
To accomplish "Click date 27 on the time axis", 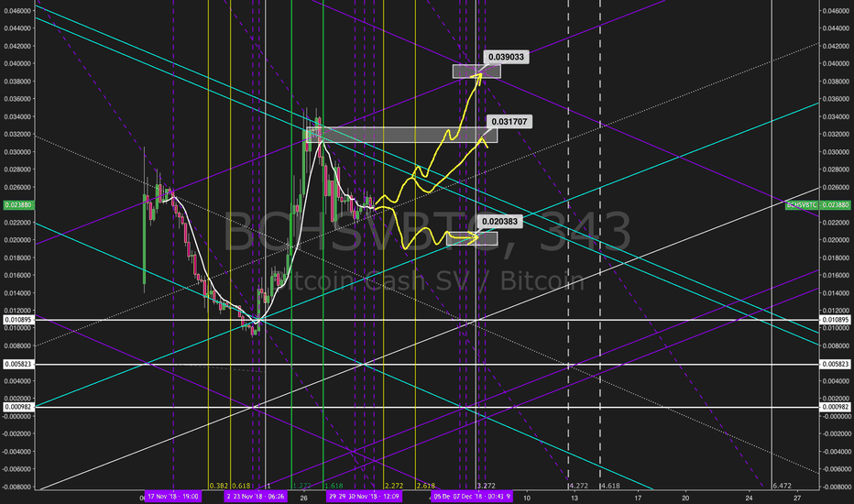I will [797, 498].
